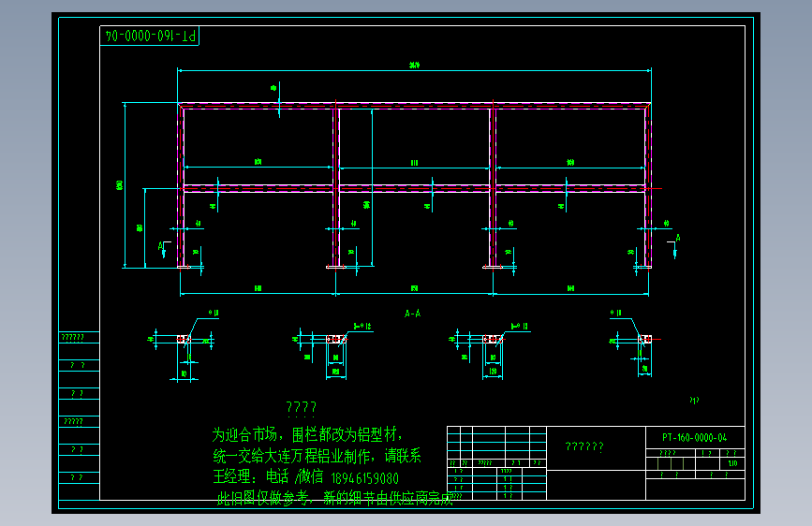Viewport: 812px width, 526px height.
Task: Select the note line starting 此旧图仅做参考
Action: coord(335,498)
